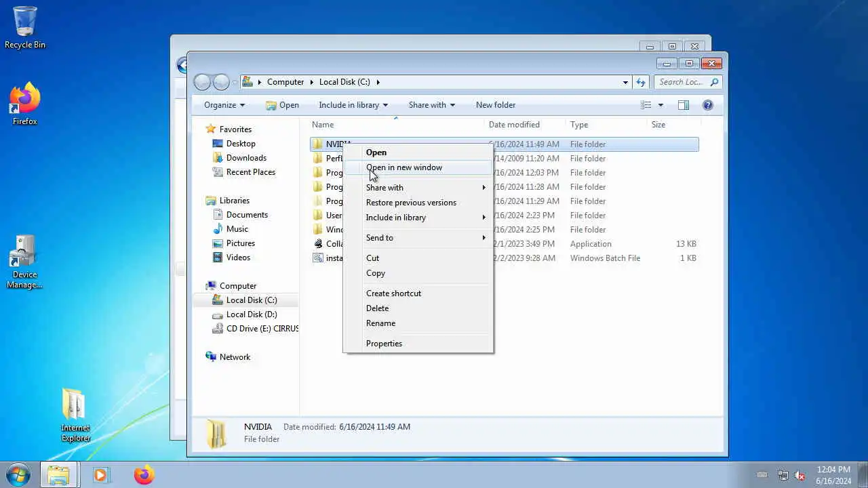This screenshot has width=868, height=488.
Task: Select the Favorites star icon
Action: coord(211,129)
